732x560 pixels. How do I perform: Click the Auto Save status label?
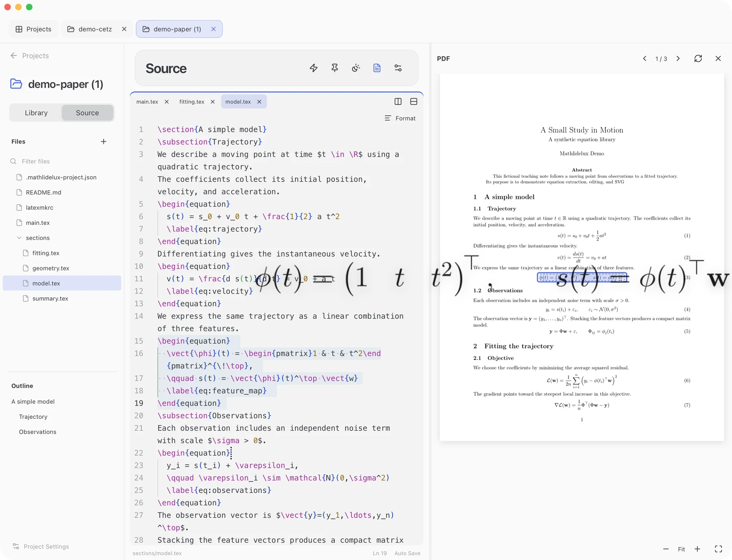[x=407, y=553]
